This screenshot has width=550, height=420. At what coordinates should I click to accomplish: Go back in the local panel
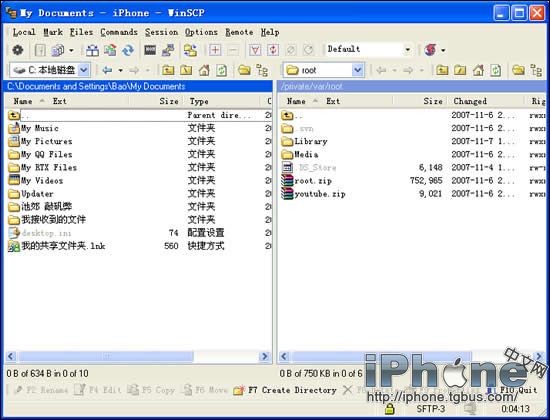click(107, 70)
